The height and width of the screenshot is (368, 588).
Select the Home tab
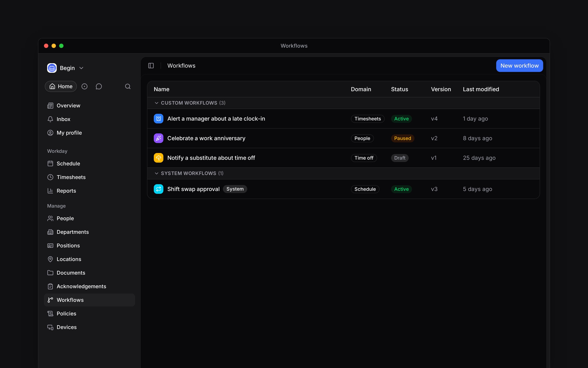pyautogui.click(x=61, y=86)
